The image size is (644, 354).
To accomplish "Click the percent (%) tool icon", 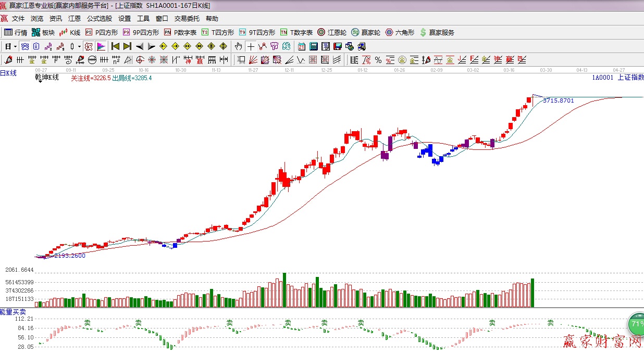I will 378,59.
